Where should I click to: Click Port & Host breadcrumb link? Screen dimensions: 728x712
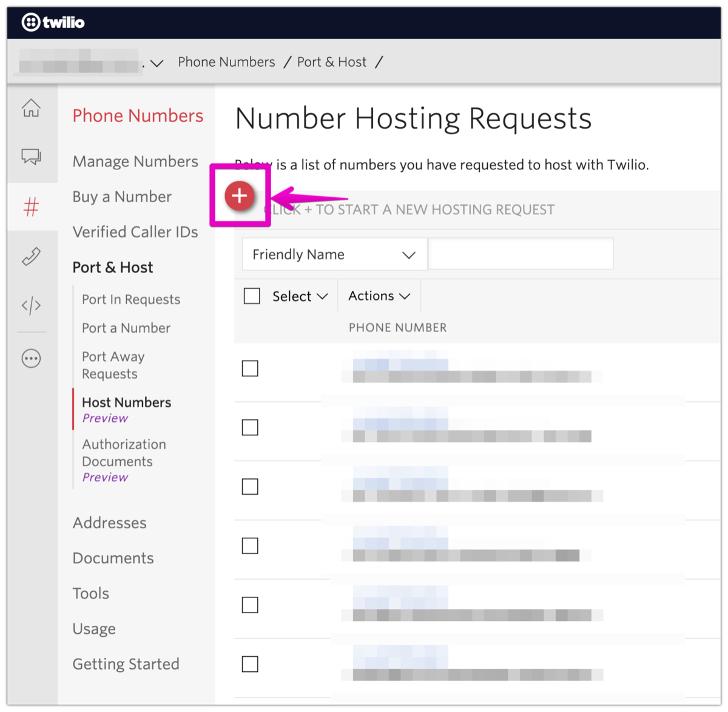pyautogui.click(x=332, y=62)
